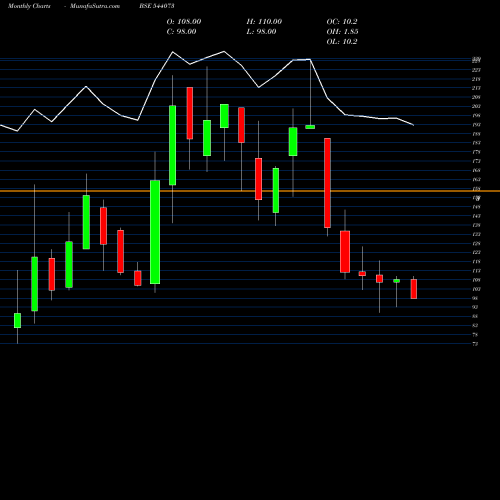Click the high price "H: 110.00"
The height and width of the screenshot is (500, 500).
(x=264, y=22)
